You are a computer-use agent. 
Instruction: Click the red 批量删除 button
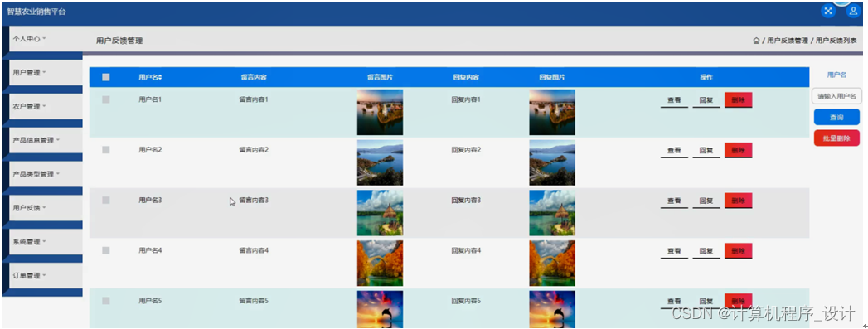tap(836, 138)
